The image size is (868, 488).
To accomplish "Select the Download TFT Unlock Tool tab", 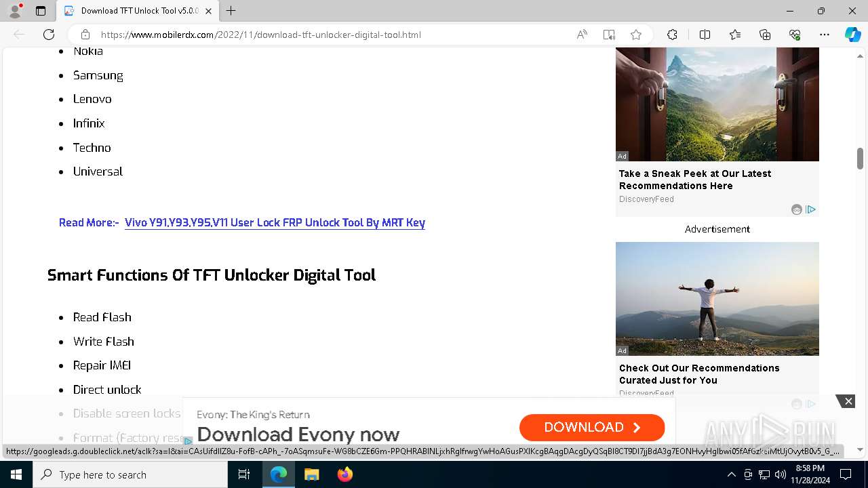I will click(138, 11).
